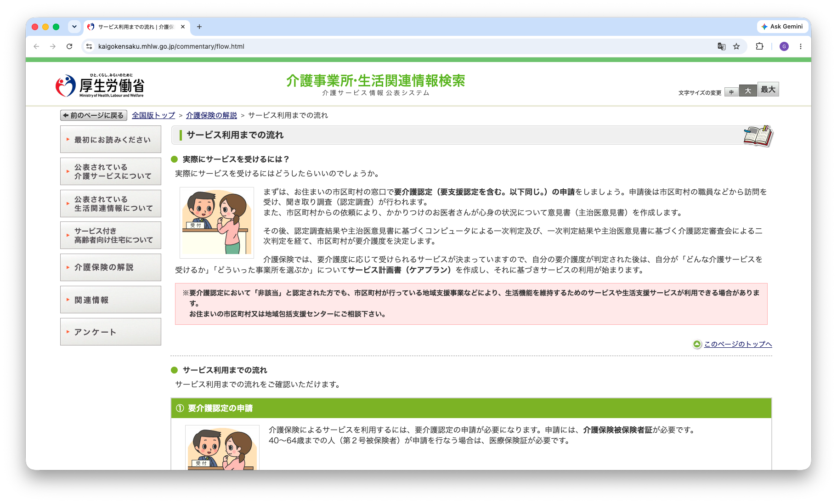Click the Google Translate icon
The width and height of the screenshot is (837, 504).
click(x=722, y=46)
